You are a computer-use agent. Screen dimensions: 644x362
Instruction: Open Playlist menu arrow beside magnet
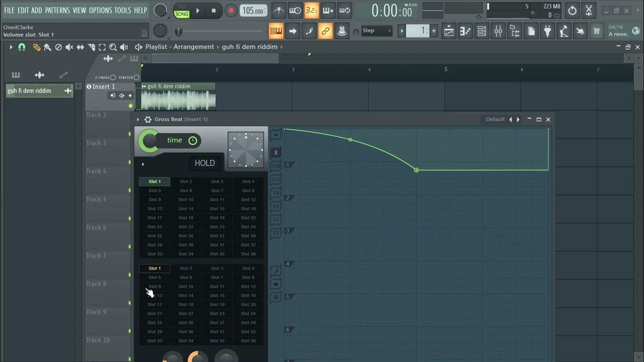11,47
